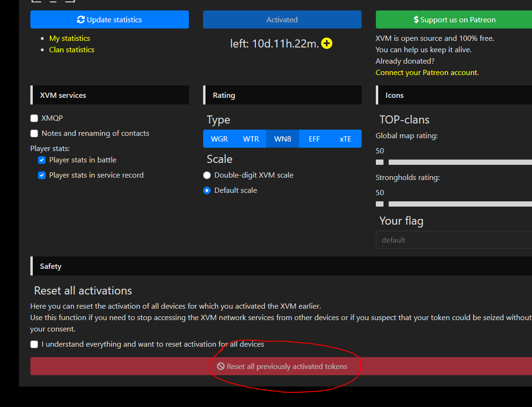Select Double-digit XVM scale option

coord(207,176)
